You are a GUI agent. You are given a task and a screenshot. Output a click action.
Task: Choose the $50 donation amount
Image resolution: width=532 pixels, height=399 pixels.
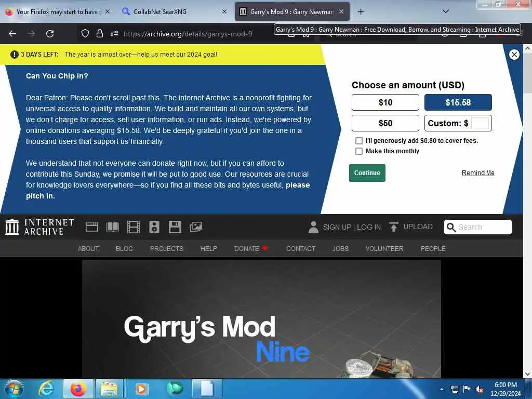point(385,123)
